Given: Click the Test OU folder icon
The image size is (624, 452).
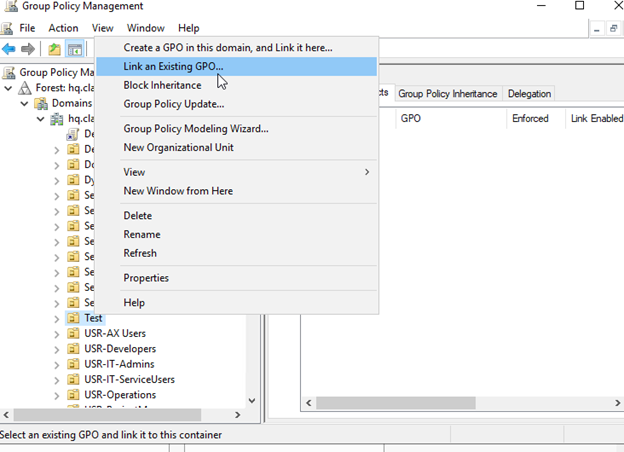Looking at the screenshot, I should coord(73,318).
